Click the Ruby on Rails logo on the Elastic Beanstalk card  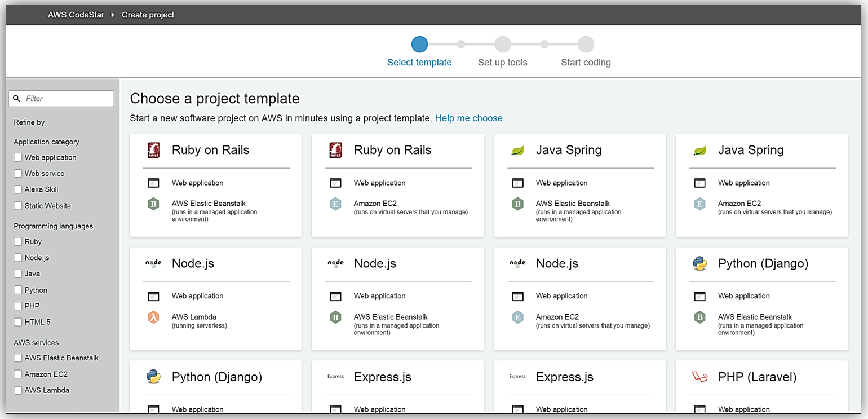[153, 150]
